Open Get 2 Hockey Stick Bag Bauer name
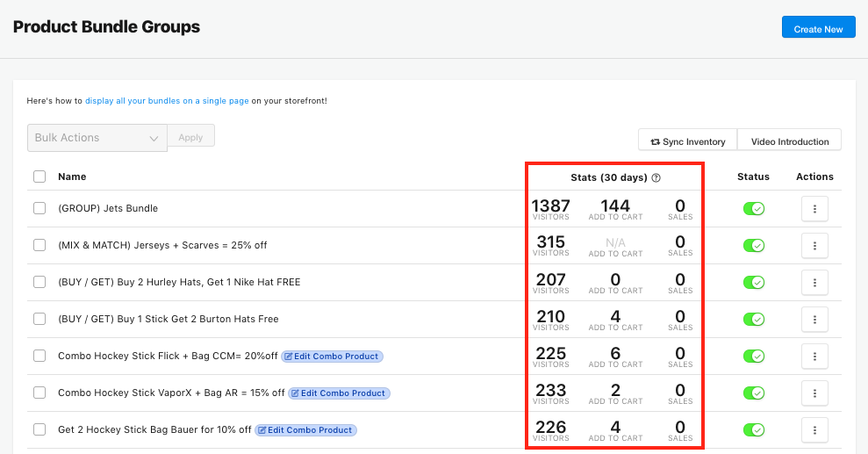Screen dimensions: 868x454 coord(154,429)
